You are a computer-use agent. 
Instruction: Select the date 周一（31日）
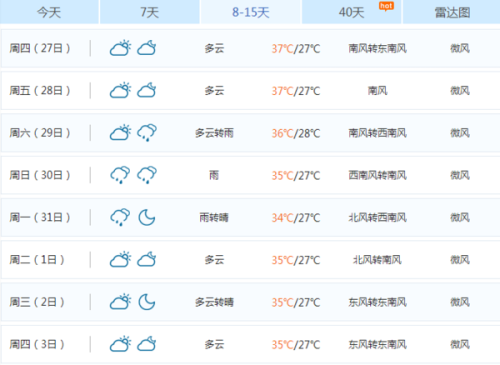[x=40, y=217]
